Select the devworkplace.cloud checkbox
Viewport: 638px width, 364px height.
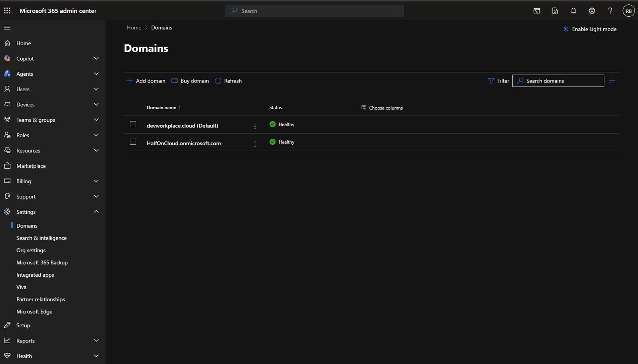(133, 124)
